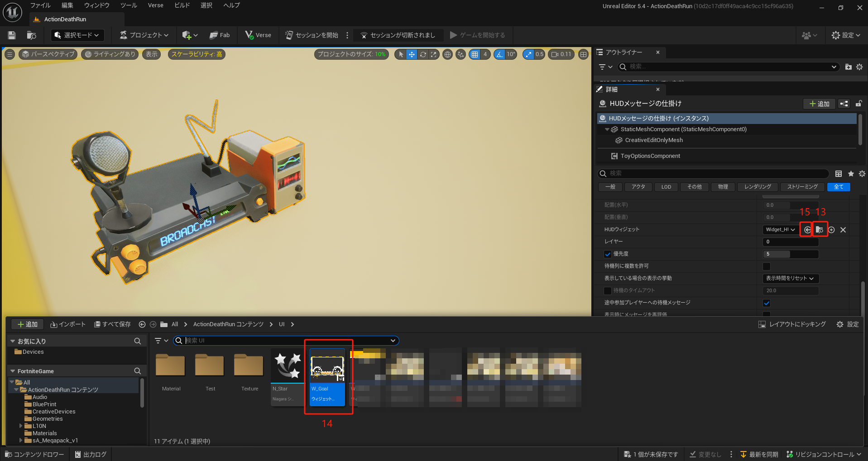868x461 pixels.
Task: Select the レンダリング filter tab
Action: [x=758, y=187]
